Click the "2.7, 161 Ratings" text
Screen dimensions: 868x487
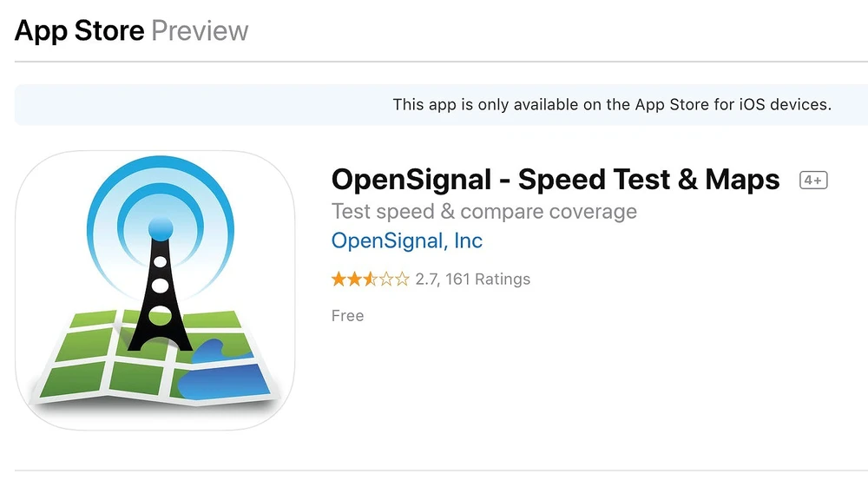click(x=472, y=280)
